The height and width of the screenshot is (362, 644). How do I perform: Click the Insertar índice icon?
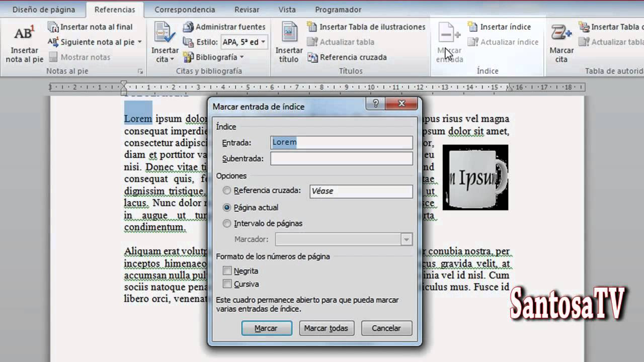(473, 27)
